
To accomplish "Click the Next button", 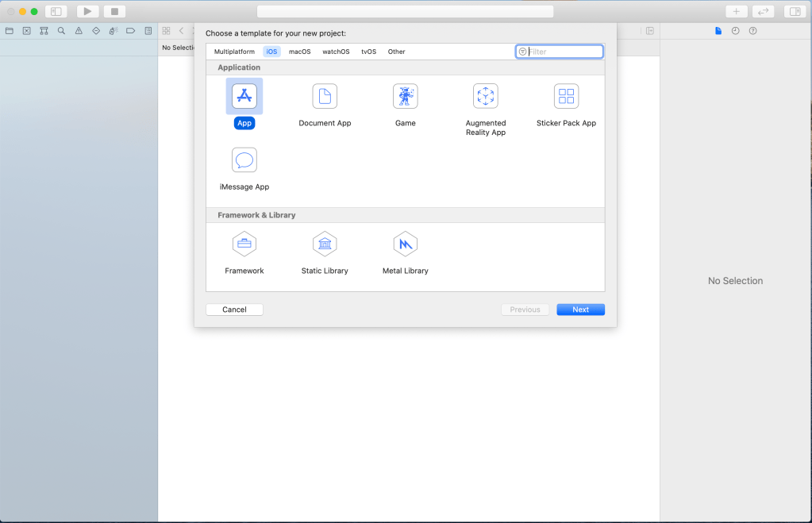I will (580, 310).
